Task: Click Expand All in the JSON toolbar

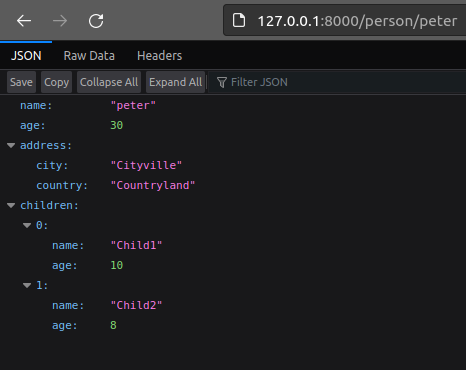Action: click(x=175, y=82)
